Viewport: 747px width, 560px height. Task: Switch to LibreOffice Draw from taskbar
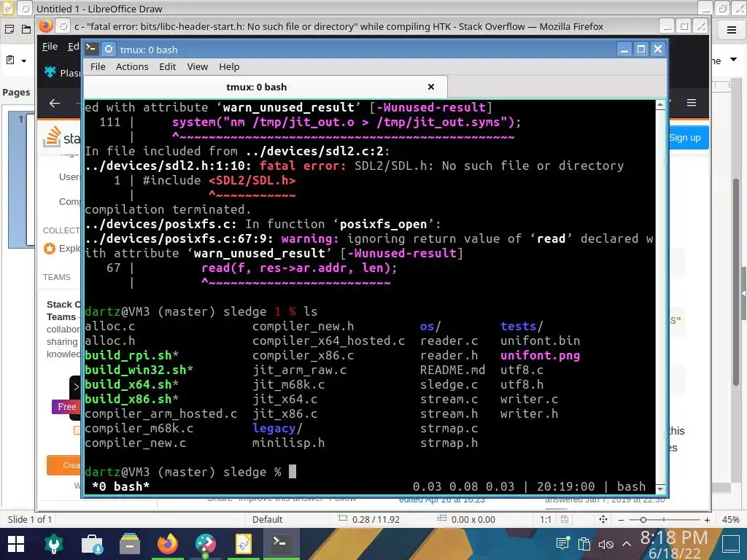(243, 544)
